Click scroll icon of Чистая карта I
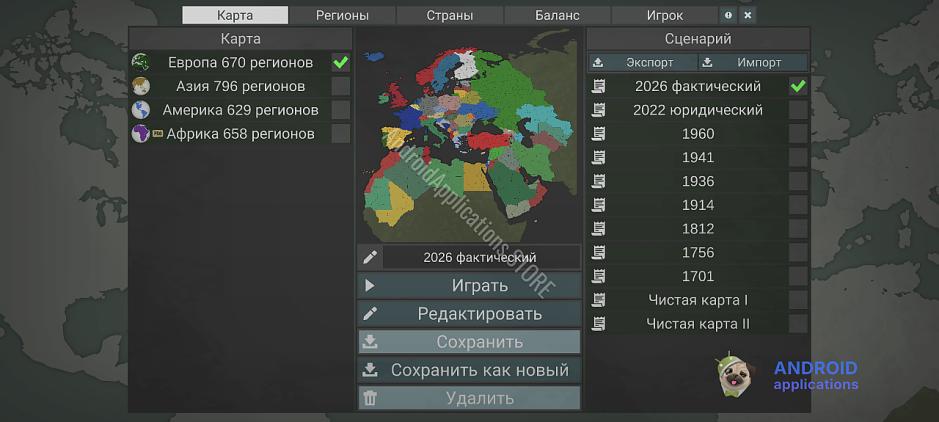The width and height of the screenshot is (939, 422). [598, 300]
